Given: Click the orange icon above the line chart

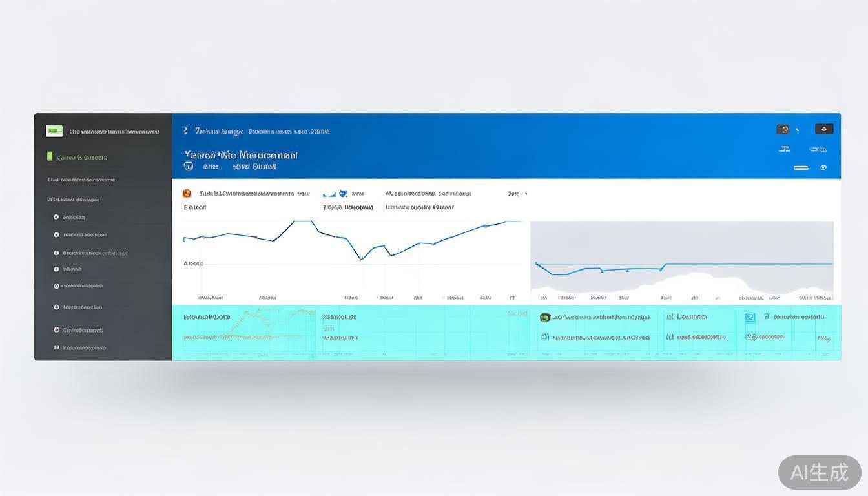Looking at the screenshot, I should point(187,193).
